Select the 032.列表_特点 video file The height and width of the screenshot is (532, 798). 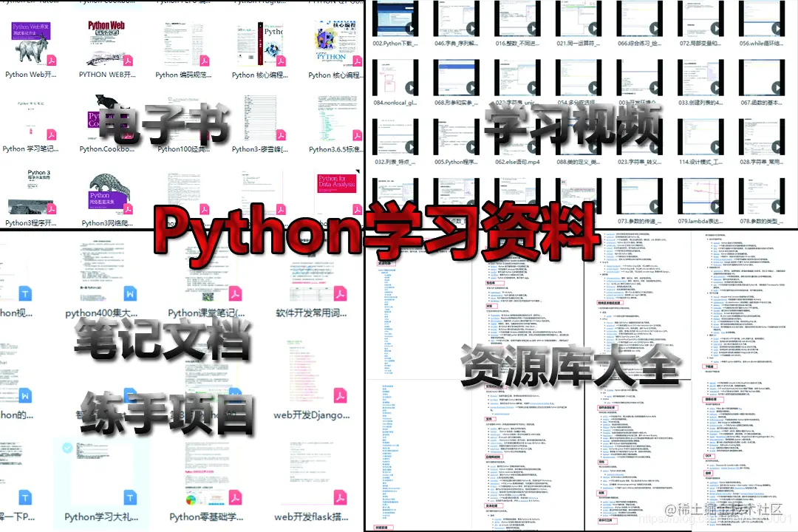click(x=395, y=137)
